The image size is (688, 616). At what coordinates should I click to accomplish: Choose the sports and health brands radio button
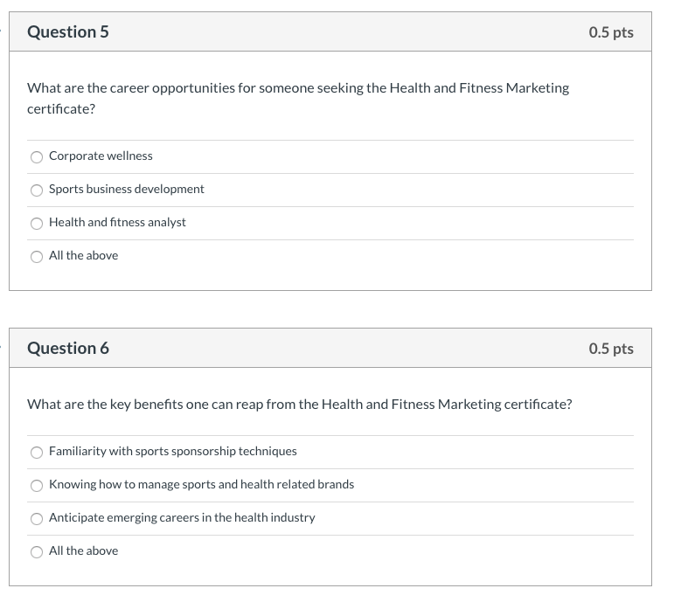point(37,485)
